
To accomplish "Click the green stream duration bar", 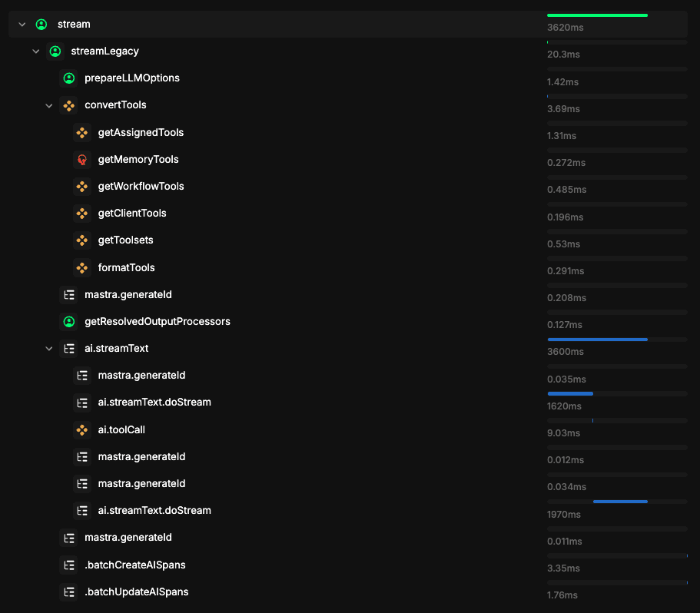I will tap(597, 15).
